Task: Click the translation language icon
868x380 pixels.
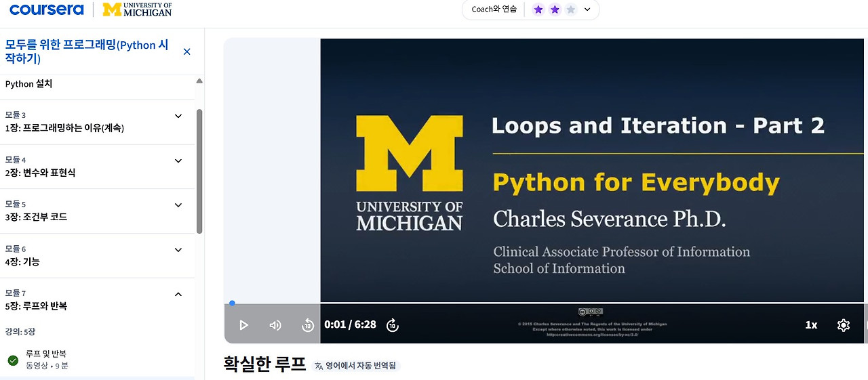Action: (x=319, y=366)
